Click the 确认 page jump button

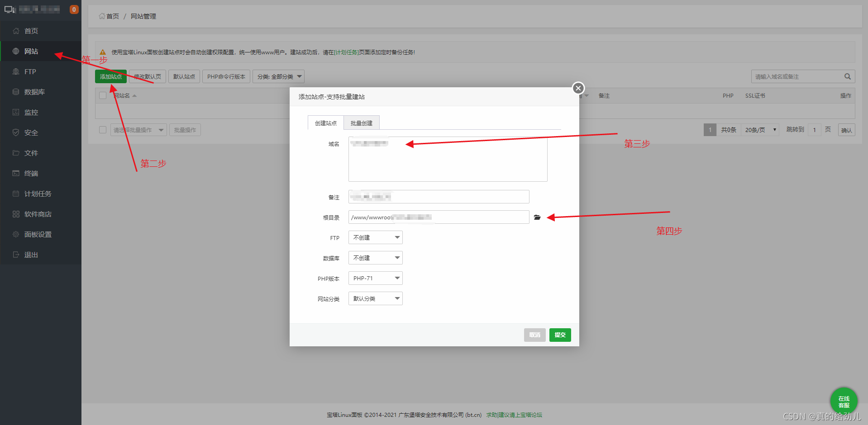846,130
